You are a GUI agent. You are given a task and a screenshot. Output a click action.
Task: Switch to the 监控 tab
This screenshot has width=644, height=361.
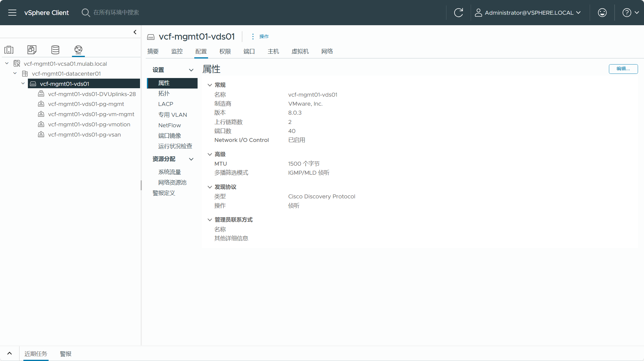tap(177, 51)
